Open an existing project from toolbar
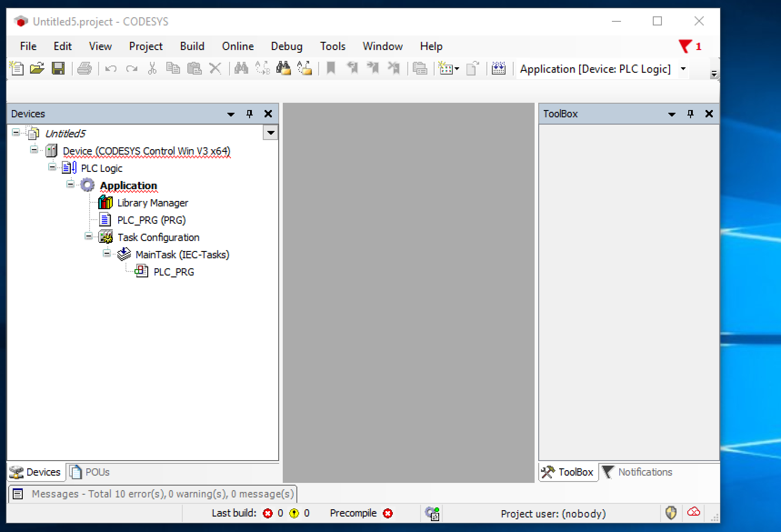781x532 pixels. coord(37,68)
